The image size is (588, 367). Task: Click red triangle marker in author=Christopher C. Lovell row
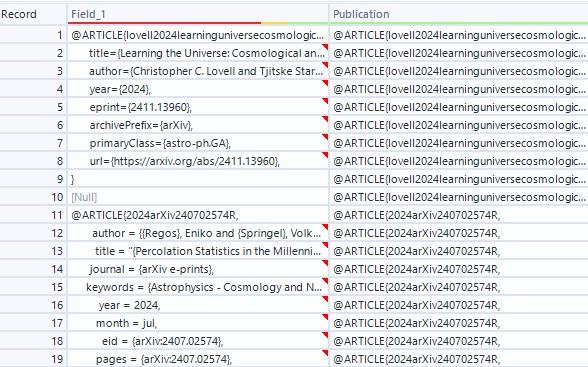(325, 65)
